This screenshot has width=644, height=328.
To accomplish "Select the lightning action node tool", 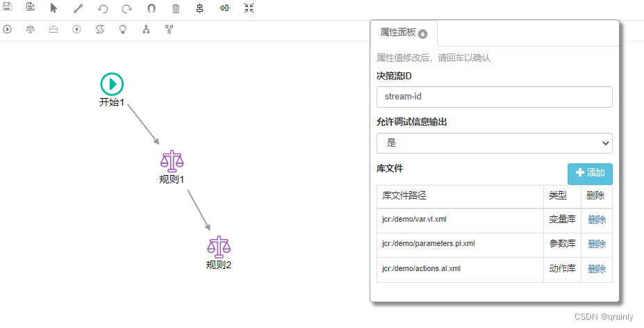I will [76, 29].
